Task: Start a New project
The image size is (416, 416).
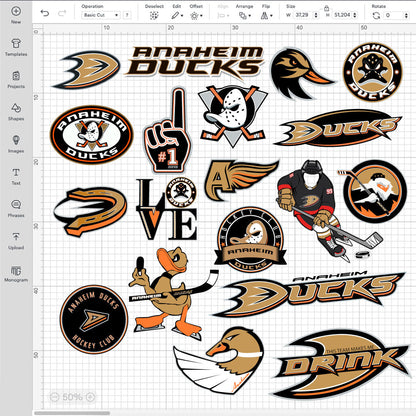Action: click(x=16, y=15)
